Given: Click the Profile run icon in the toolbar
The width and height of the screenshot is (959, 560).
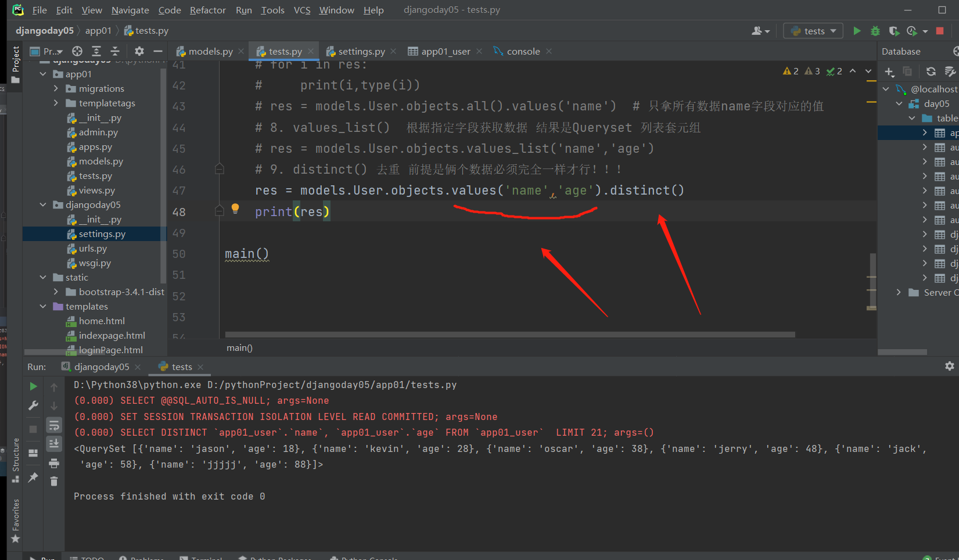Looking at the screenshot, I should (x=912, y=31).
